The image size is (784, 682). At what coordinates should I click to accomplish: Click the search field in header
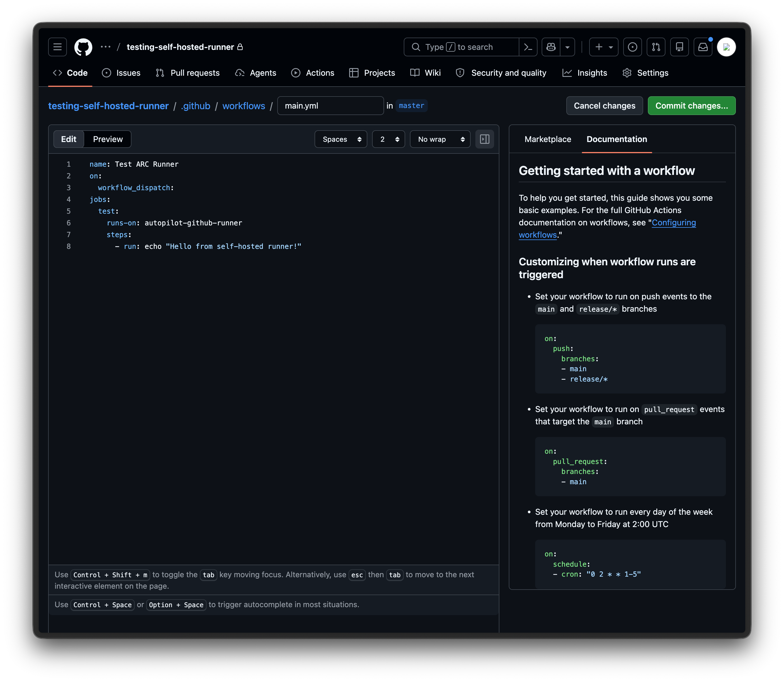[461, 47]
